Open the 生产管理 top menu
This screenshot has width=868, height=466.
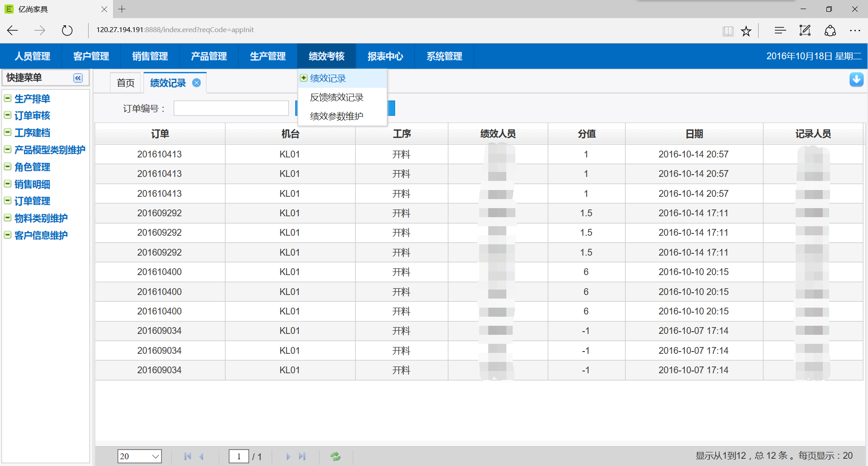(268, 56)
